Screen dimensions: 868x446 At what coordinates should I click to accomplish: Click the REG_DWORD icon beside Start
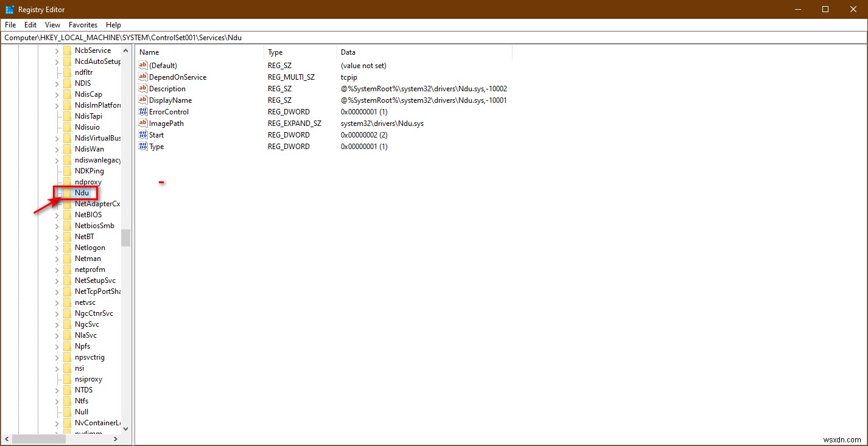click(142, 134)
